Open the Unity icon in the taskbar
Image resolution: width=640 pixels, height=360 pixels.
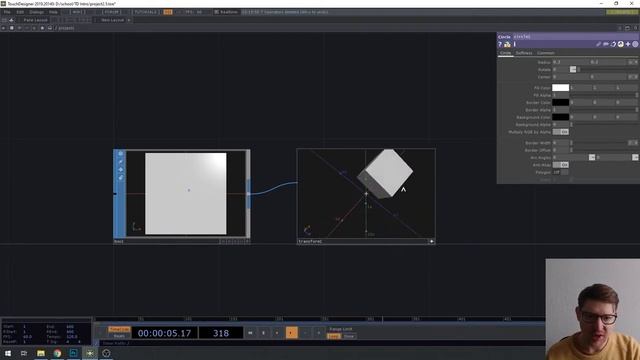(106, 353)
